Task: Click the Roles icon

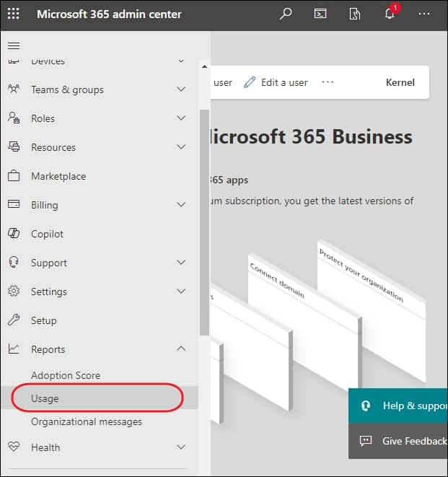Action: click(x=14, y=118)
